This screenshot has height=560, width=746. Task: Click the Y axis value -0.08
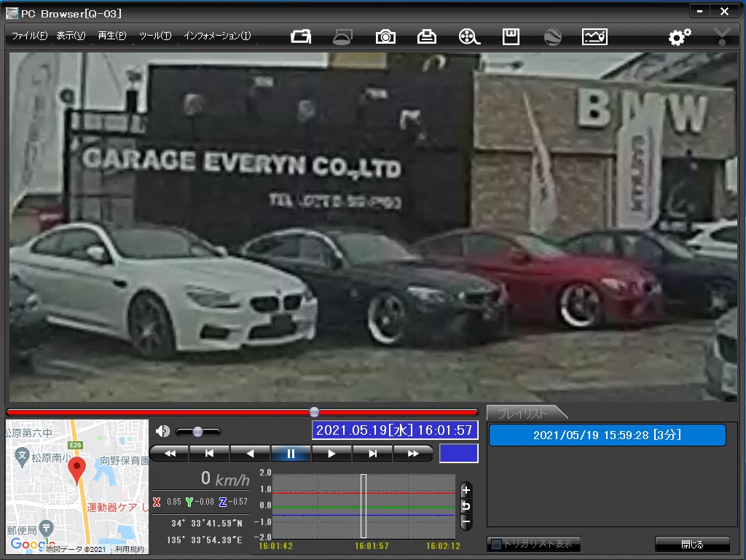[204, 502]
